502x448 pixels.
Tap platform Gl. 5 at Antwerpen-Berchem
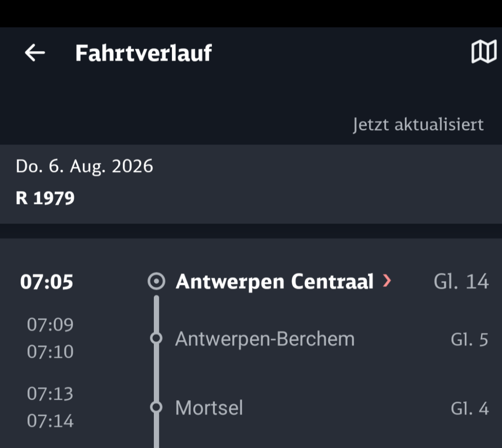pyautogui.click(x=469, y=340)
